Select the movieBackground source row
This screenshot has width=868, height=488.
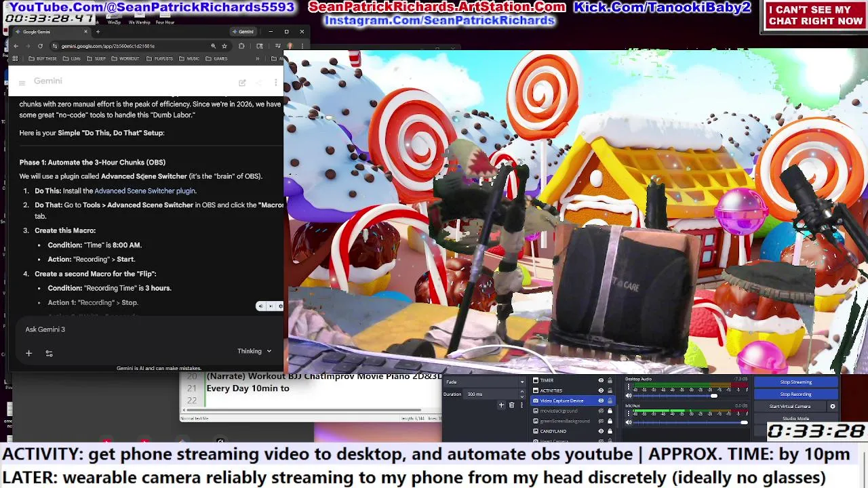coord(572,411)
